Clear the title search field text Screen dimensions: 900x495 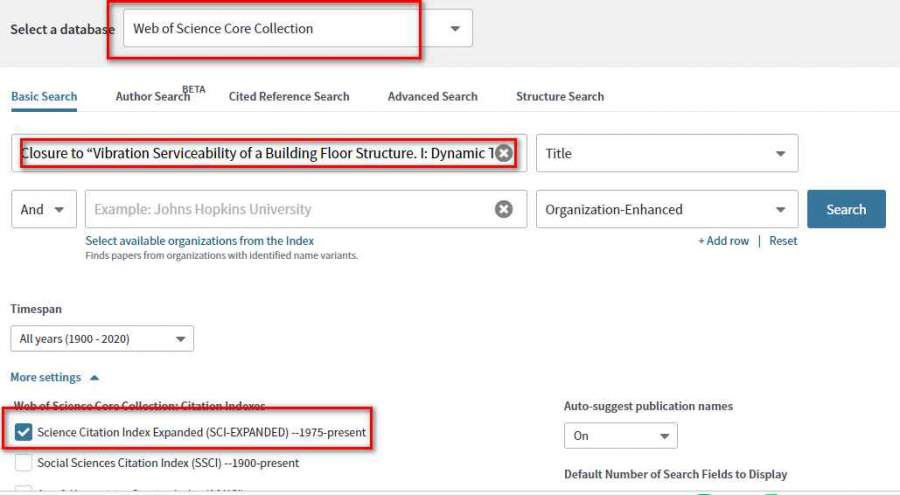pyautogui.click(x=504, y=153)
